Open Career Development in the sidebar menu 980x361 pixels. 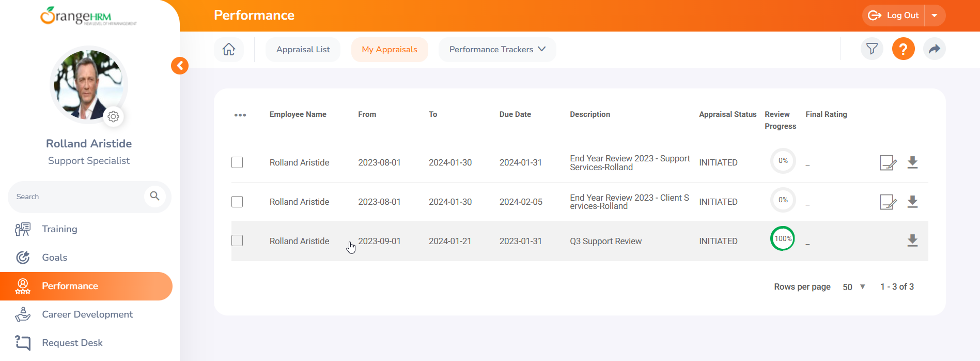click(87, 314)
